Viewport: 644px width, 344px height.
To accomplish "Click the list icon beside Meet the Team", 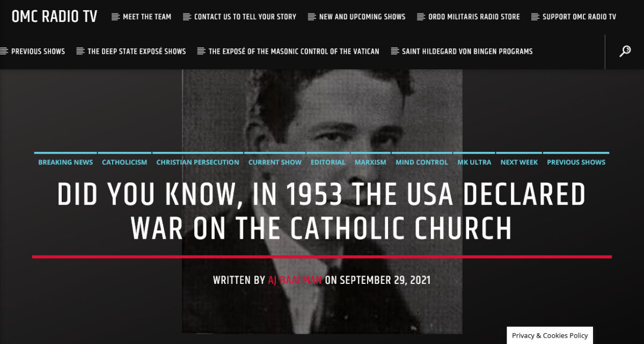I will pyautogui.click(x=115, y=17).
